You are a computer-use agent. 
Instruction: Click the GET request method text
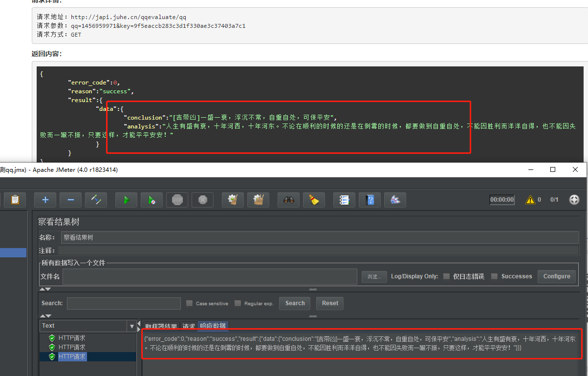[x=76, y=35]
